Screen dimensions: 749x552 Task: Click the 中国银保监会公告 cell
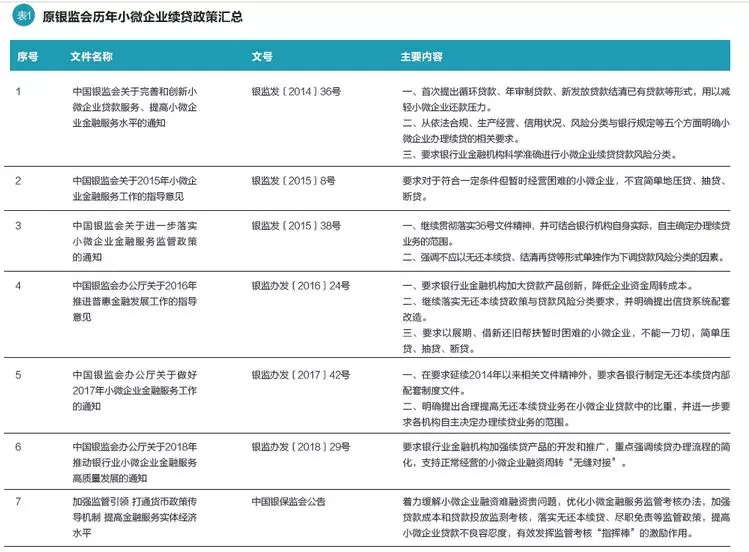tap(289, 502)
